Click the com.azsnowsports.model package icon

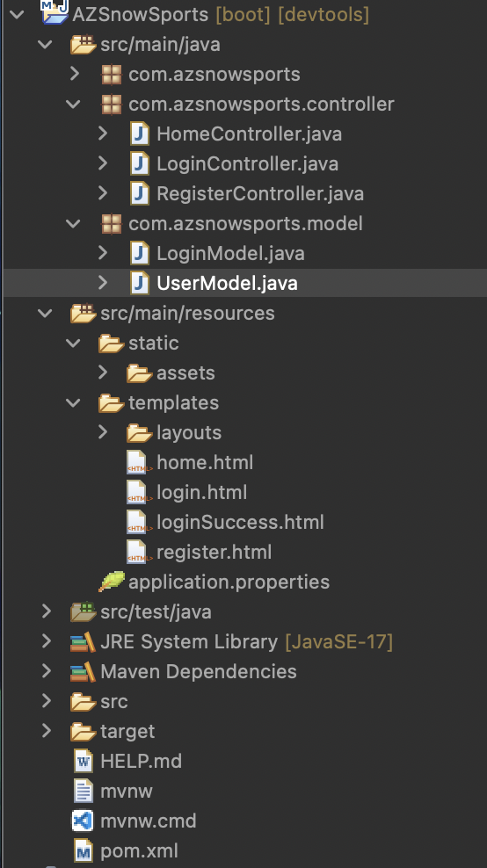pos(112,224)
